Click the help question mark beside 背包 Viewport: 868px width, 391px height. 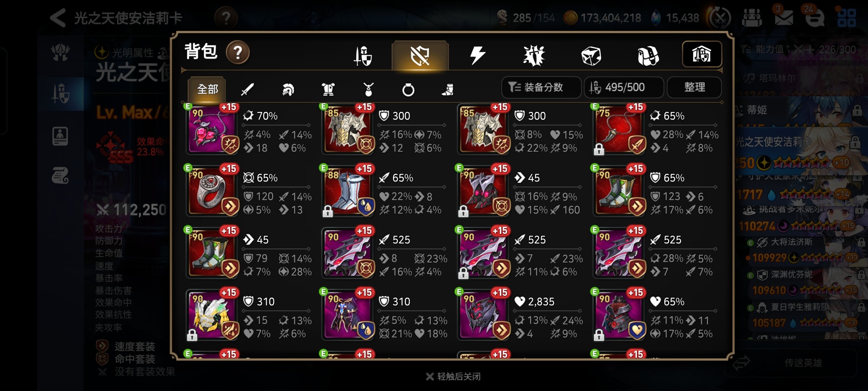238,52
